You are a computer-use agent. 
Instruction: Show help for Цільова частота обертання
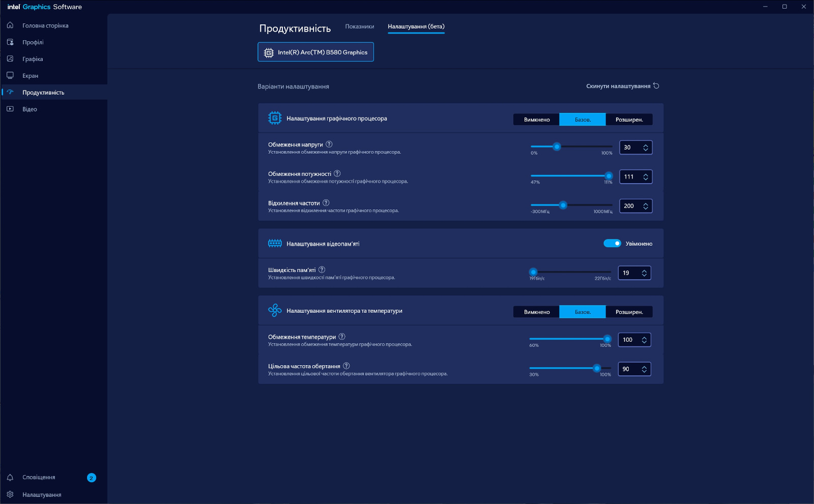point(346,366)
